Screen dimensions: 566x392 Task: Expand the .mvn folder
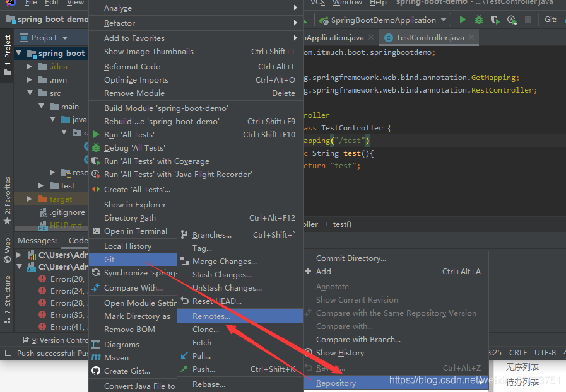30,80
